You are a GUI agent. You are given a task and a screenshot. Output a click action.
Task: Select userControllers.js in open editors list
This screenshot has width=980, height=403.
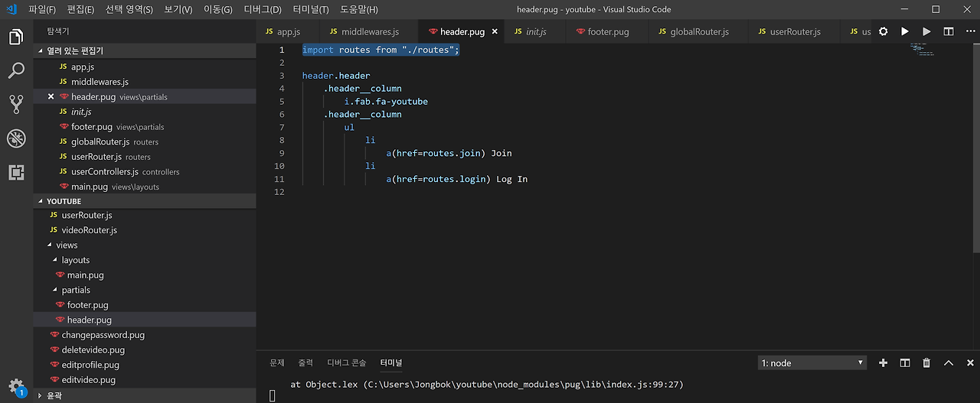click(145, 171)
